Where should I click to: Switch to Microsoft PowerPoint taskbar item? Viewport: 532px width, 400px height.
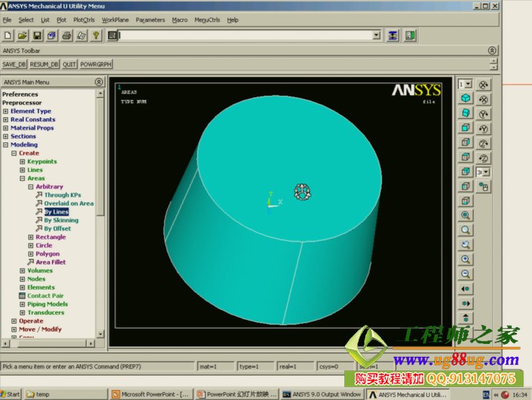pyautogui.click(x=151, y=394)
